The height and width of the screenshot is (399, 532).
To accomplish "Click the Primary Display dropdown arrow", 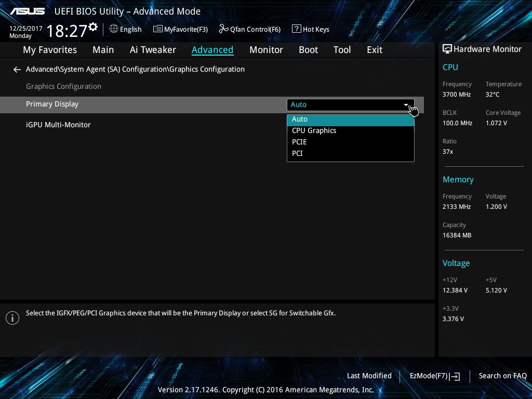I will (x=406, y=105).
